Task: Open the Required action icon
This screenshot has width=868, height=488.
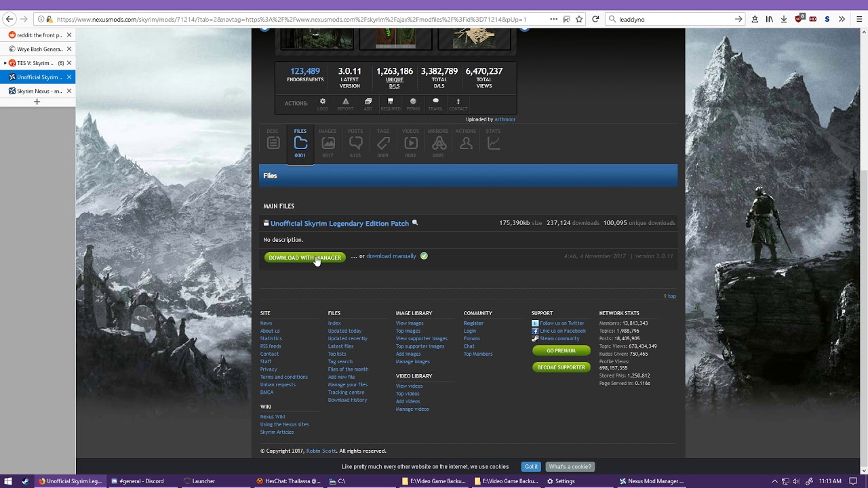Action: pos(391,104)
